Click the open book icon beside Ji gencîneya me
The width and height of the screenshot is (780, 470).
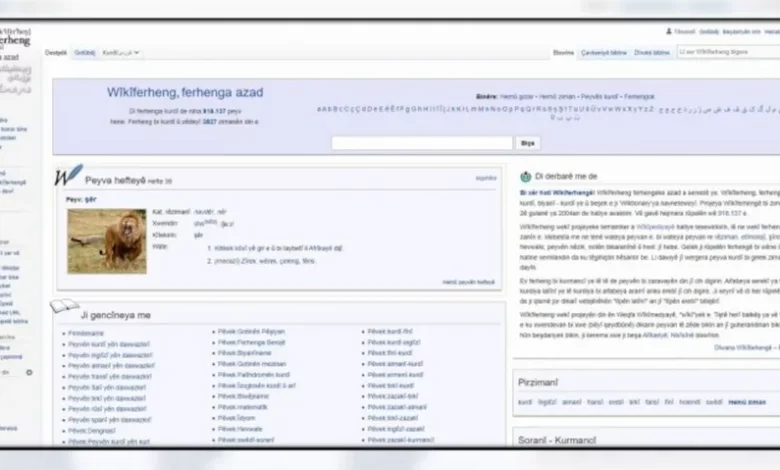coord(64,306)
